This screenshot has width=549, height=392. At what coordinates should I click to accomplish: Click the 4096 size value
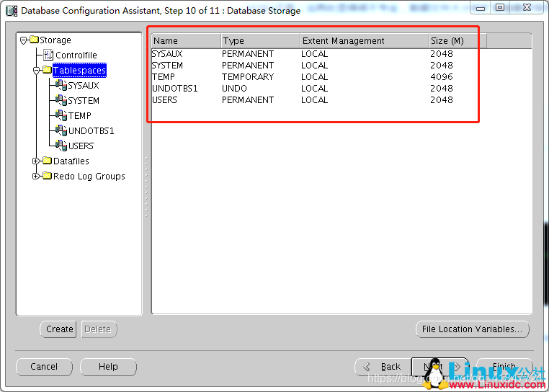coord(442,77)
